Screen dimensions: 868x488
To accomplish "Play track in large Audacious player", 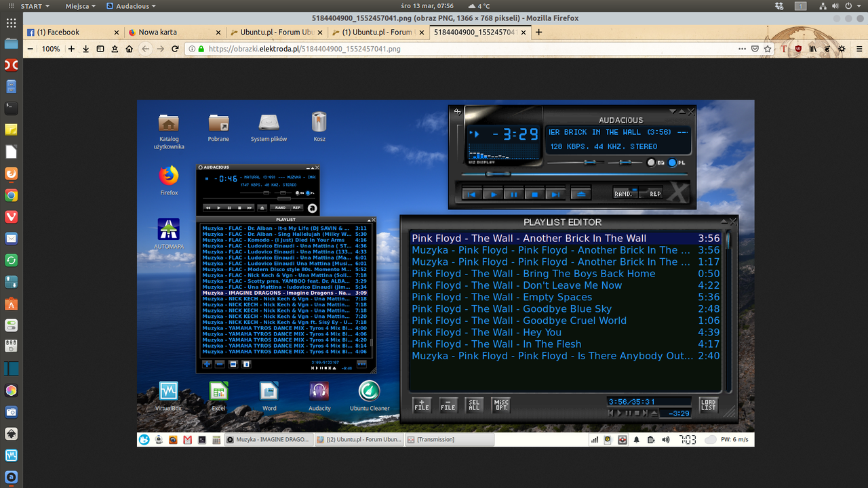I will click(493, 194).
